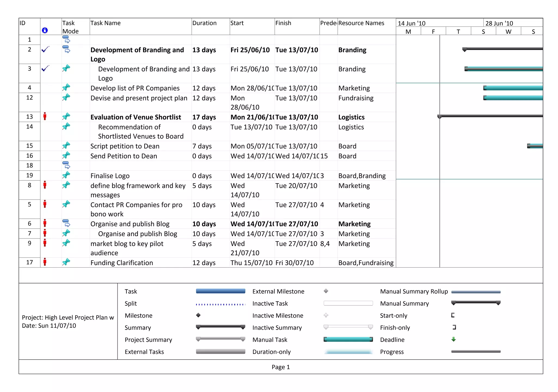Click the green Deadline arrow in the legend
The width and height of the screenshot is (558, 392).
[x=454, y=339]
